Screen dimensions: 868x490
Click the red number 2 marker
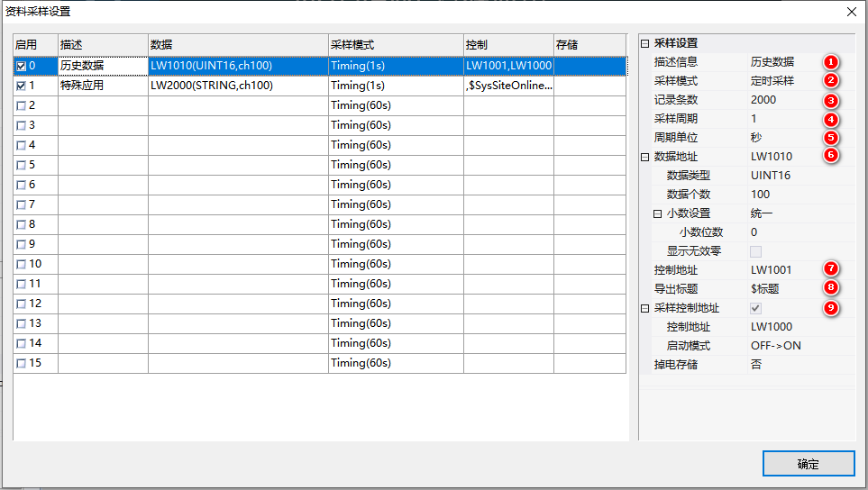(830, 81)
